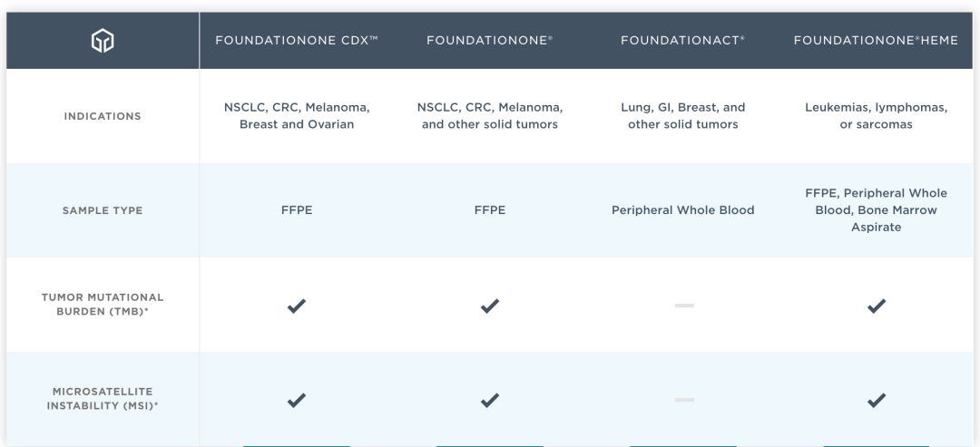Viewport: 980px width, 447px height.
Task: Click the Sample Type row label
Action: click(103, 210)
